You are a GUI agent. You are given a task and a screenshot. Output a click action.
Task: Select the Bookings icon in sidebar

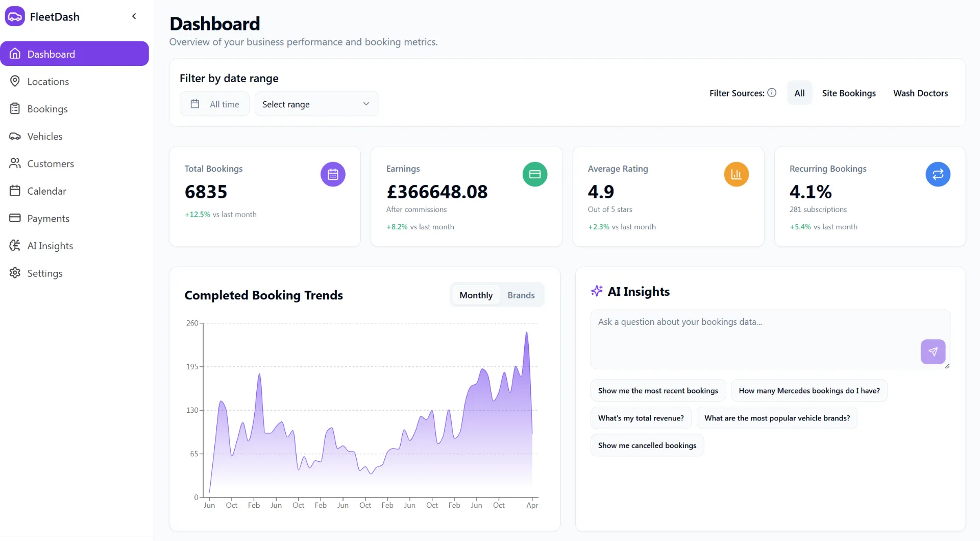click(15, 108)
